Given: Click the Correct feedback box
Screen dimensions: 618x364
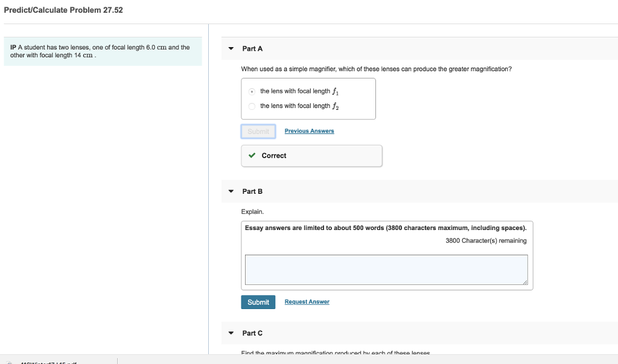Looking at the screenshot, I should (311, 155).
